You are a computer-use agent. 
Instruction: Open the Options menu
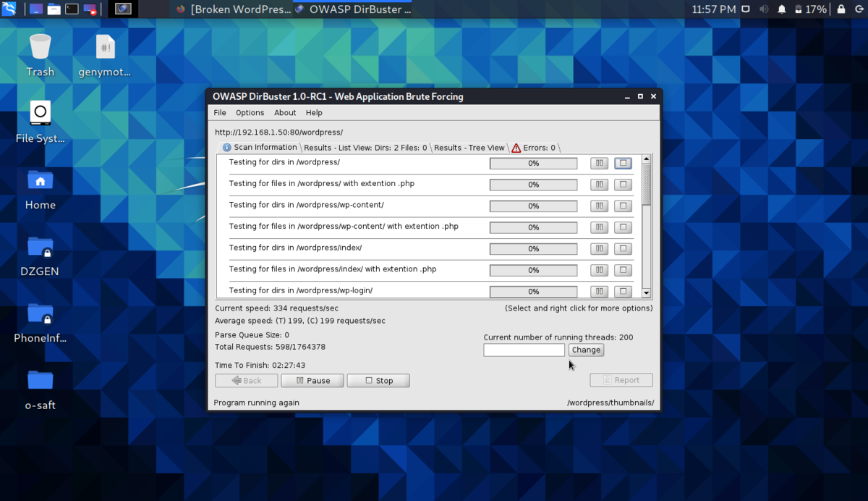coord(250,113)
